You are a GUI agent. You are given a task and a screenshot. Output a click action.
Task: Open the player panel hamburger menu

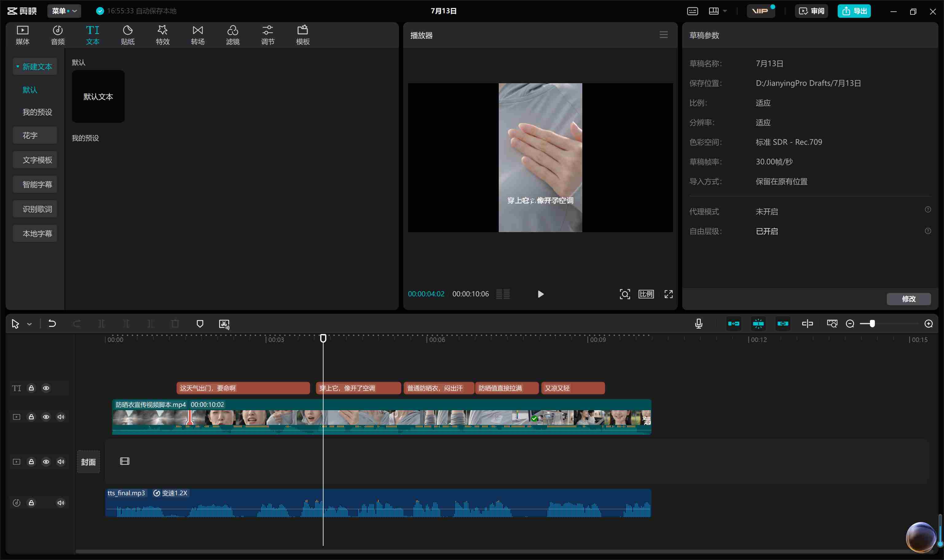[663, 35]
